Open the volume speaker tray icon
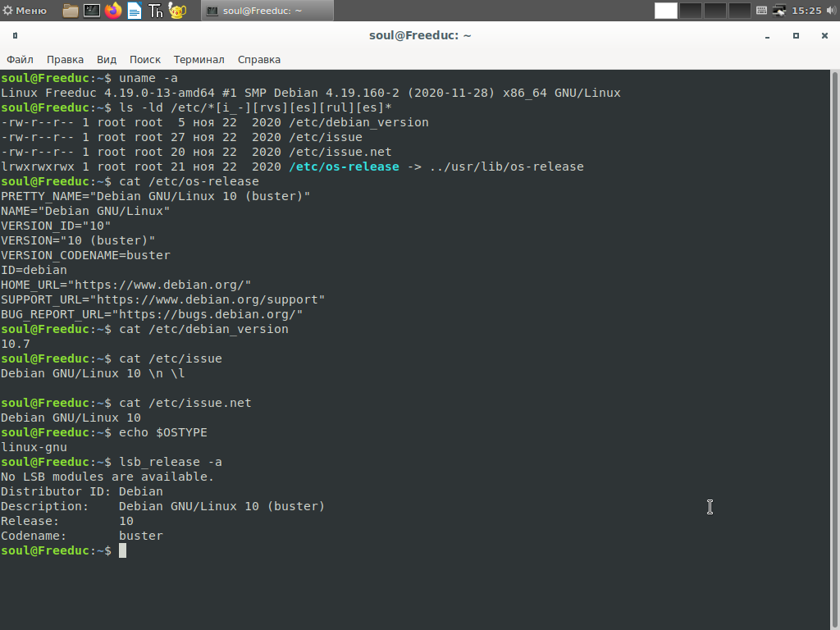The width and height of the screenshot is (840, 630). point(831,11)
